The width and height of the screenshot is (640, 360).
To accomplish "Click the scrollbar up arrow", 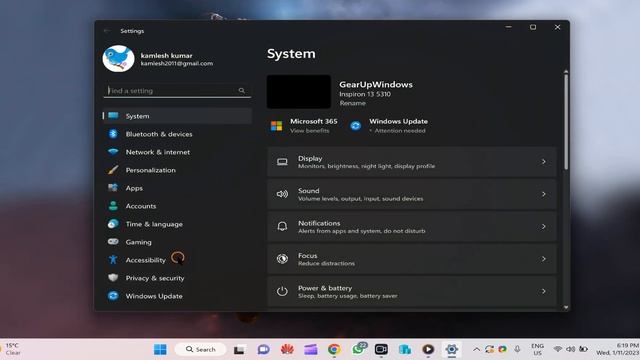I will [566, 71].
